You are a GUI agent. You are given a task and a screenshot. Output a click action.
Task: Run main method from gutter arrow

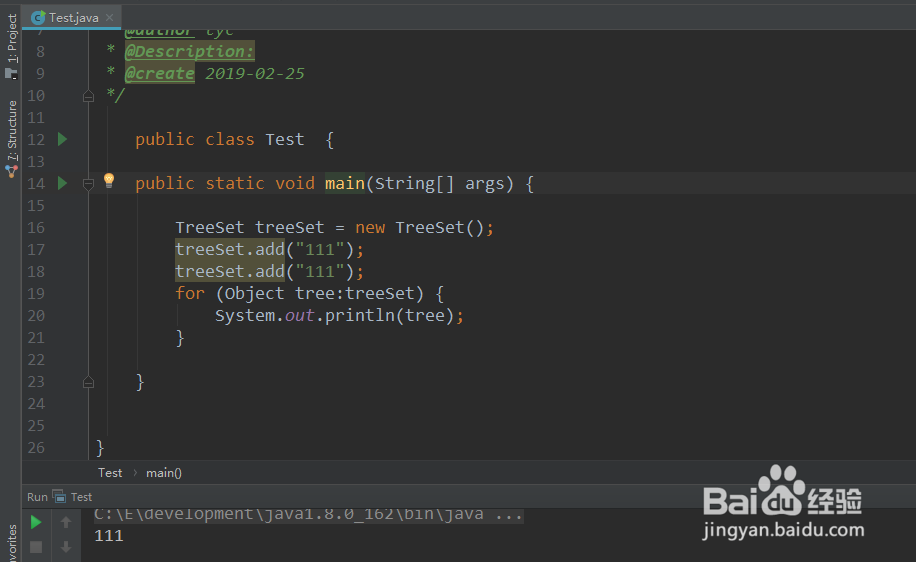click(x=63, y=183)
